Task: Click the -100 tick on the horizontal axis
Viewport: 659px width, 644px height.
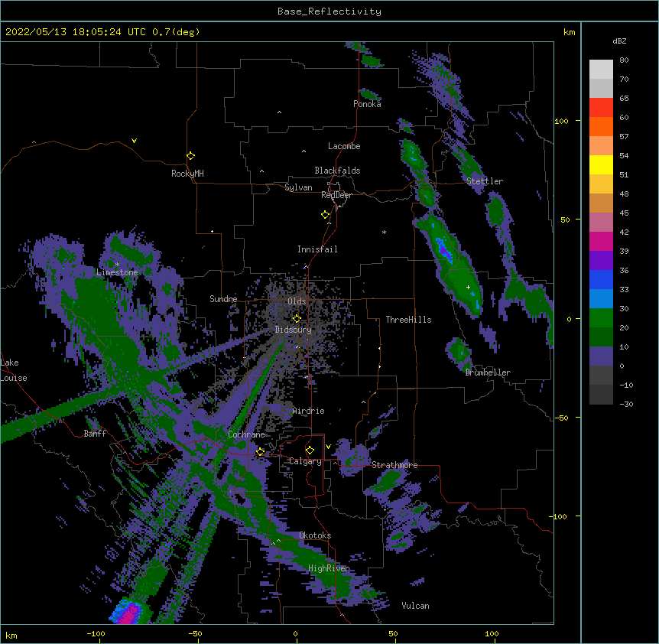Action: [96, 634]
